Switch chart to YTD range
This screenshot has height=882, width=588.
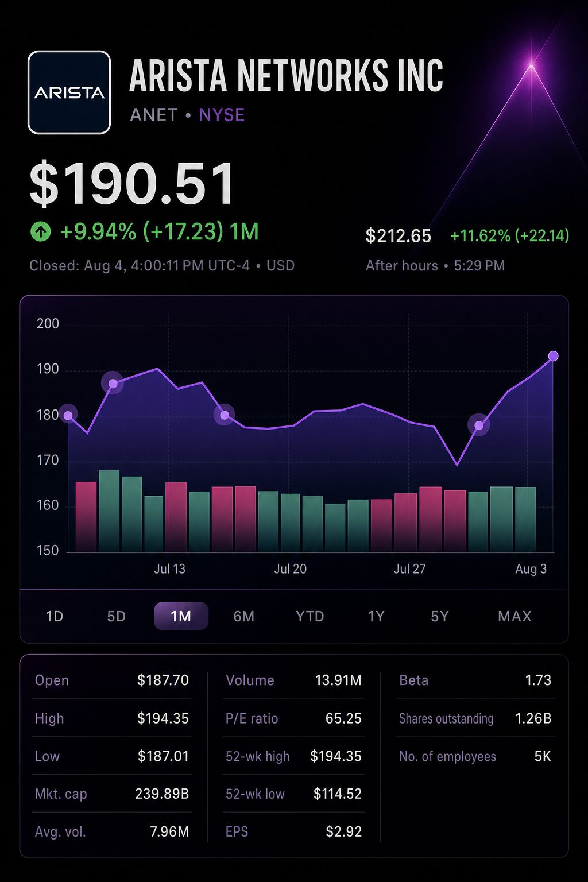click(x=310, y=616)
